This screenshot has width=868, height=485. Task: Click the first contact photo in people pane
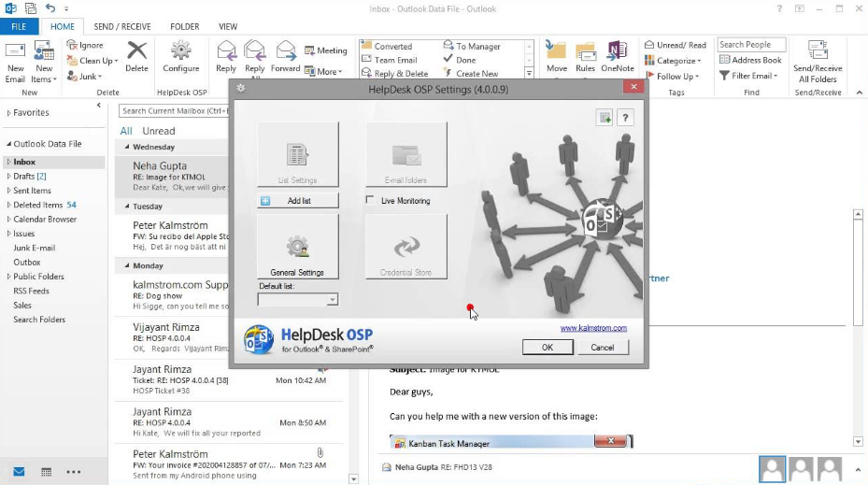(773, 469)
